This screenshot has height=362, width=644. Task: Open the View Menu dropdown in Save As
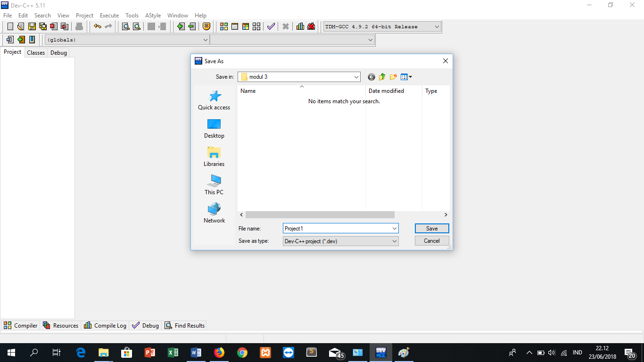point(406,77)
